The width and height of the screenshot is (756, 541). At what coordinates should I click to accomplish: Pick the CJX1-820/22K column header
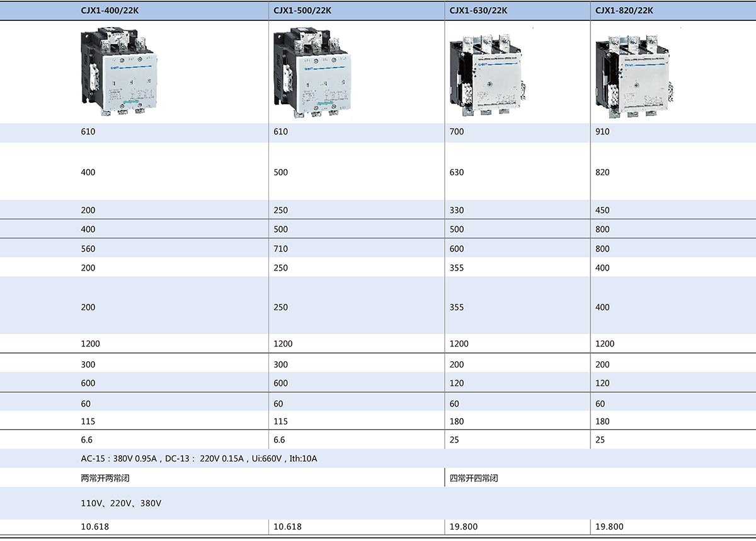(624, 10)
